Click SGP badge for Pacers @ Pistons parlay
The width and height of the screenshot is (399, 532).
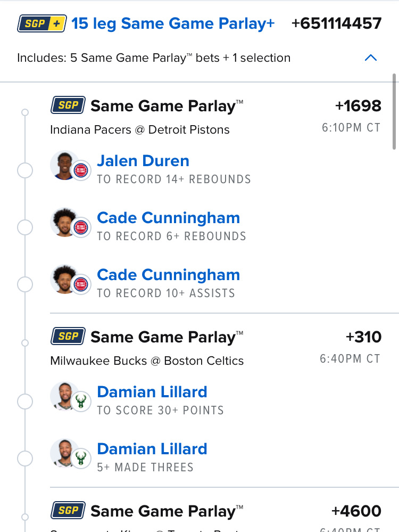pyautogui.click(x=68, y=105)
